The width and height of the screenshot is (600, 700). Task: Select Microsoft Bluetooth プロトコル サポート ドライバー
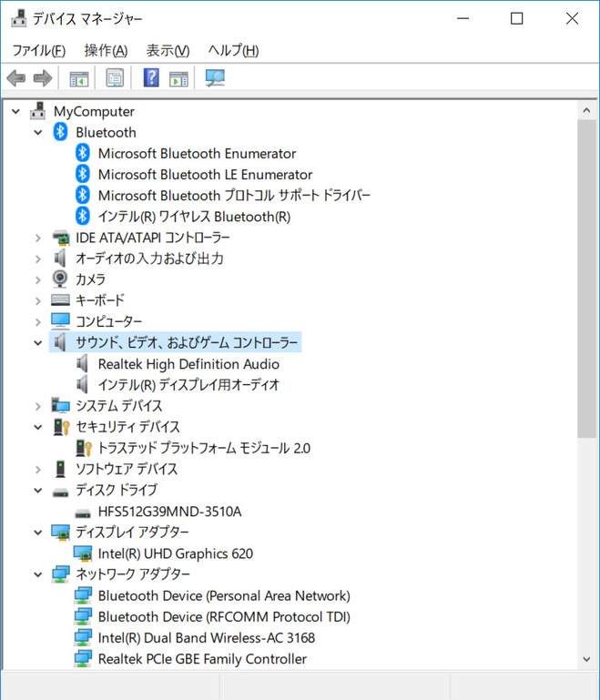click(234, 196)
